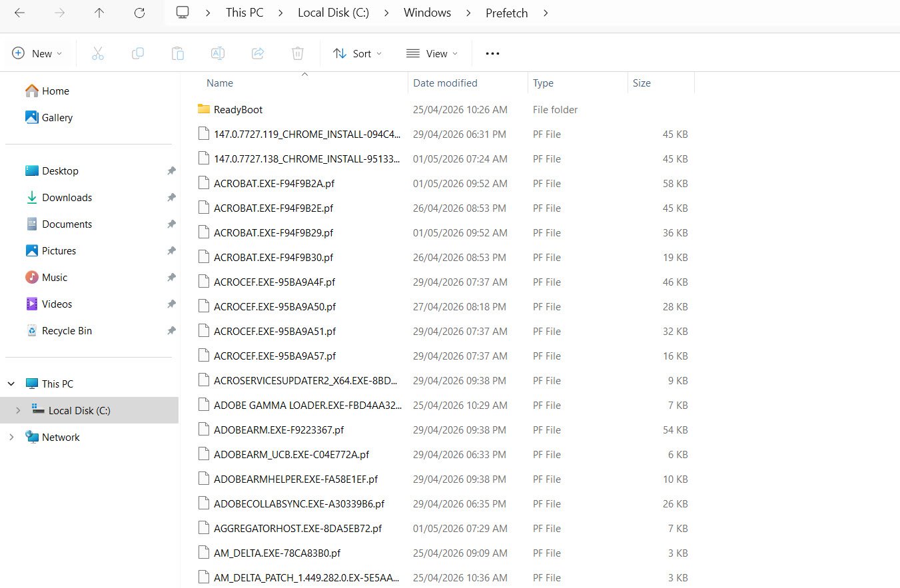The width and height of the screenshot is (900, 588).
Task: Click the Paste clipboard icon
Action: (178, 53)
